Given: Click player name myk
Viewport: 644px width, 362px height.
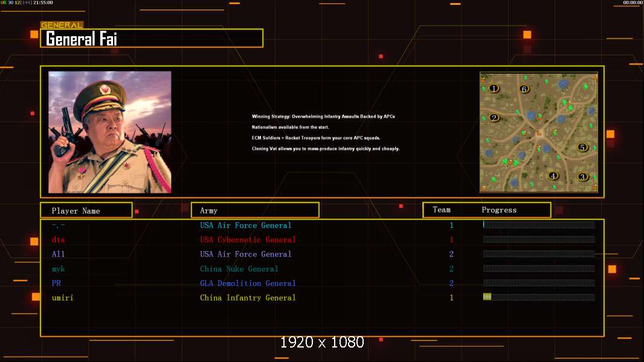Looking at the screenshot, I should point(59,269).
